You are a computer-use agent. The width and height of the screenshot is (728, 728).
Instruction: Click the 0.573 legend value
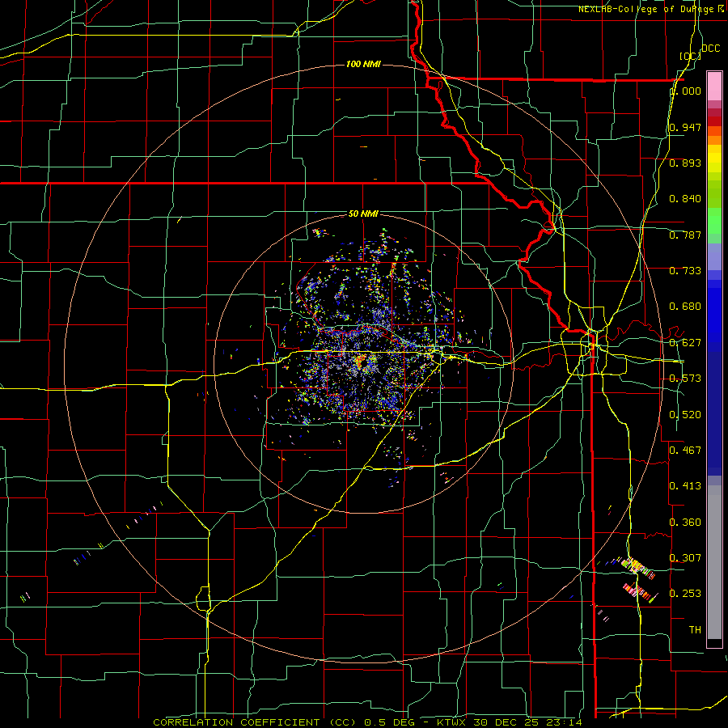coord(686,379)
